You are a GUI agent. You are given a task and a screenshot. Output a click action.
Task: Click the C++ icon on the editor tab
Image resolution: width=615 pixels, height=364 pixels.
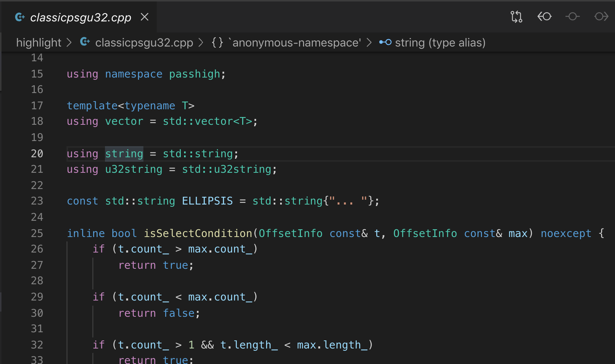20,17
